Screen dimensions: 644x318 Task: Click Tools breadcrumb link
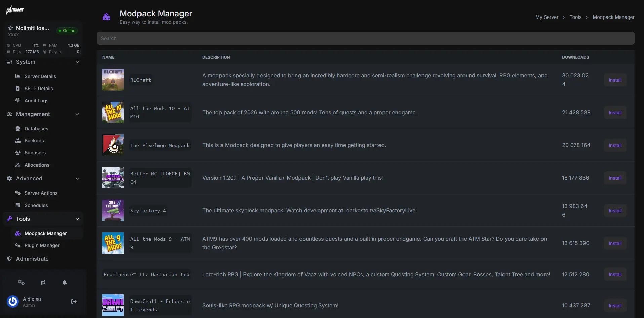(x=575, y=17)
